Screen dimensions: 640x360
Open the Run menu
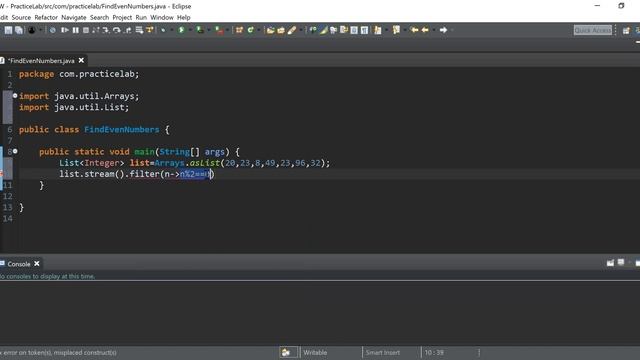[x=141, y=18]
